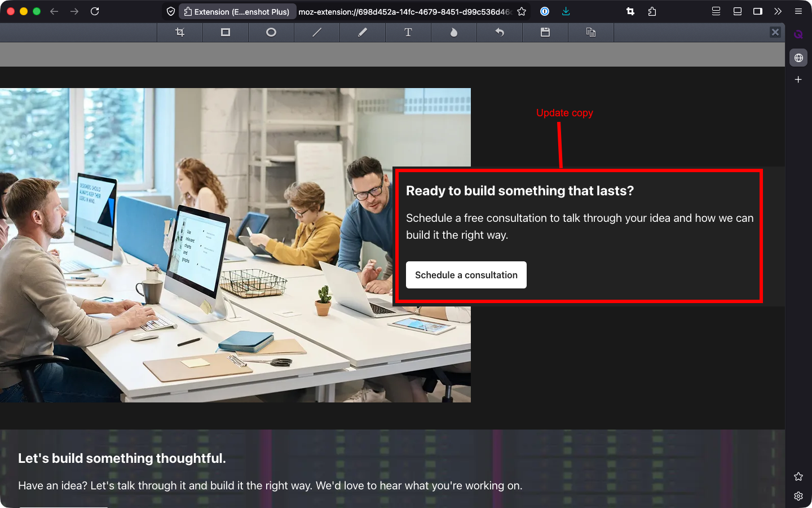Select the blur droplet tool
Viewport: 812px width, 508px height.
click(x=454, y=32)
